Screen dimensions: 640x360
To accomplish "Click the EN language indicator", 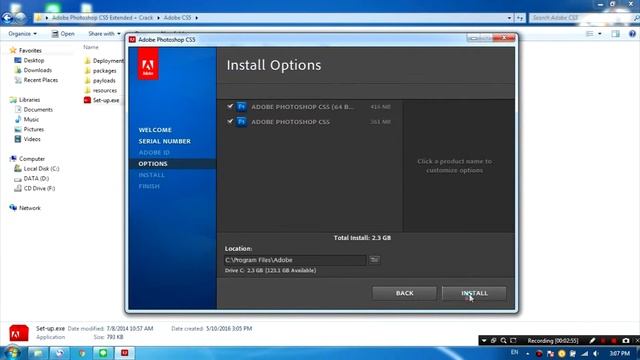I will [514, 353].
